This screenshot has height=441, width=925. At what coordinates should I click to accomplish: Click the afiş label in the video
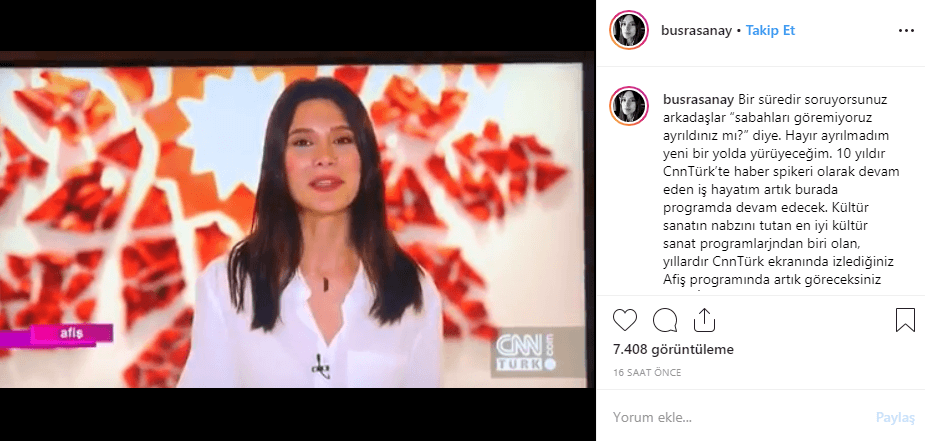[71, 334]
